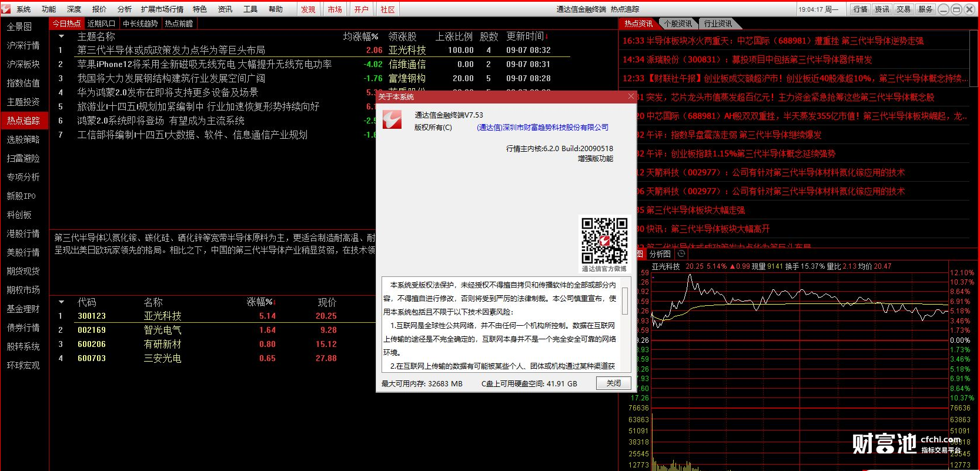Select 主题投资 in the left sidebar
Screen dimensions: 980x471
[x=24, y=102]
